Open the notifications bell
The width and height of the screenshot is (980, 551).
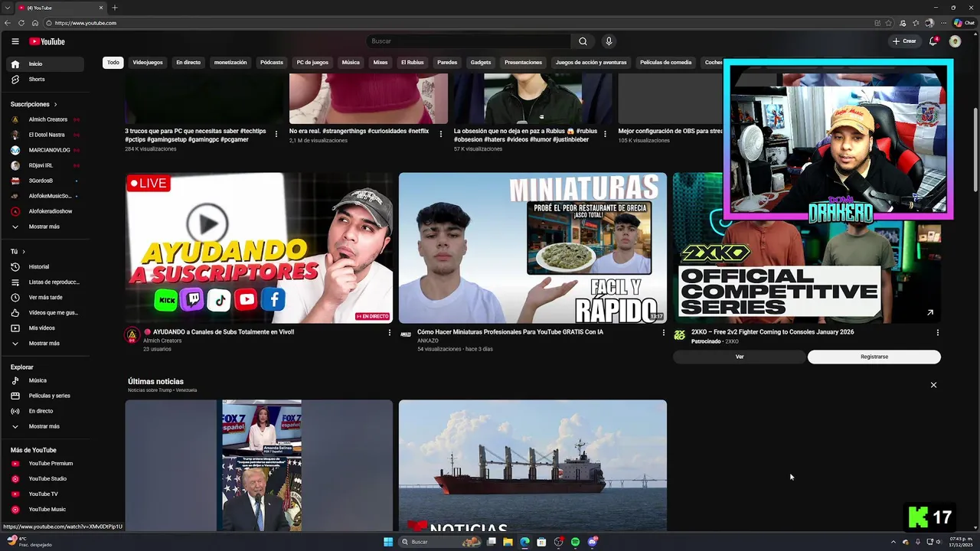pos(933,41)
